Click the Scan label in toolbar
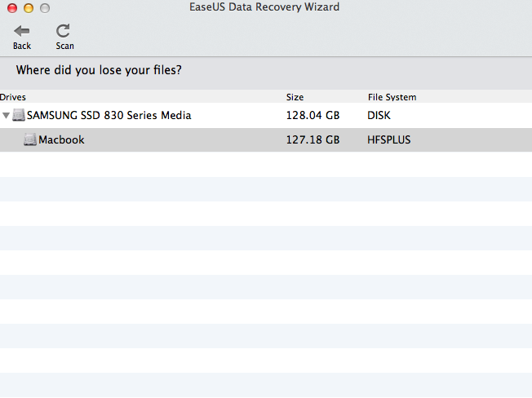The width and height of the screenshot is (532, 398). tap(64, 46)
